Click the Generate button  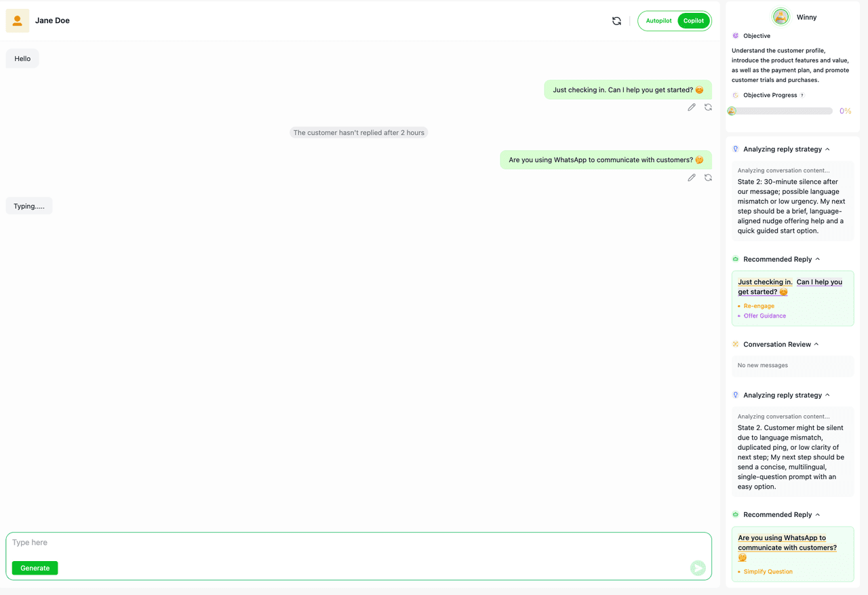coord(35,568)
